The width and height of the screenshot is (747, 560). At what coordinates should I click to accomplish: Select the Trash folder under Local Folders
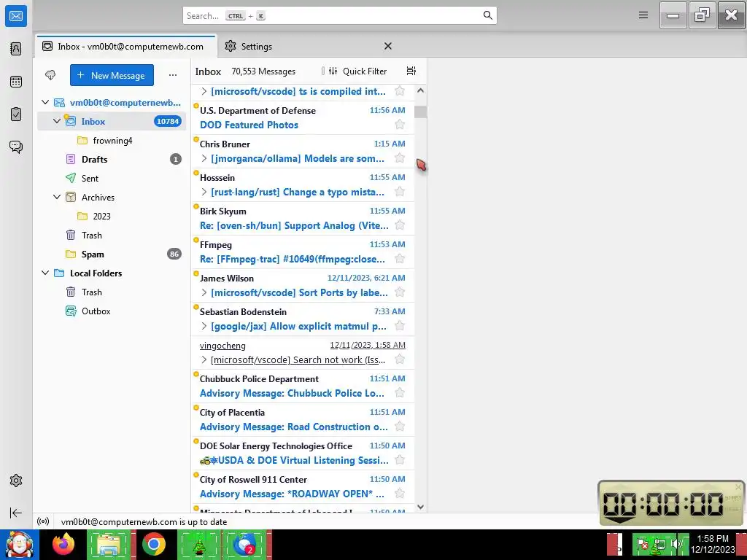pyautogui.click(x=112, y=292)
